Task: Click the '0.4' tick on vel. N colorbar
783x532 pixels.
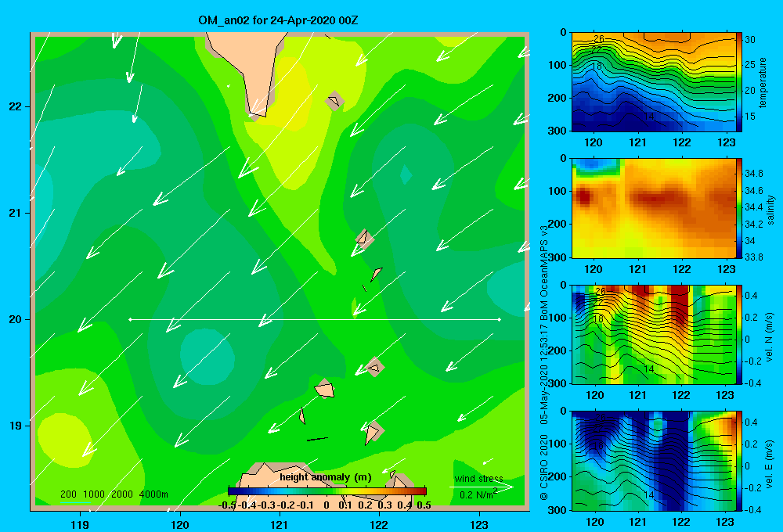Action: [x=751, y=296]
